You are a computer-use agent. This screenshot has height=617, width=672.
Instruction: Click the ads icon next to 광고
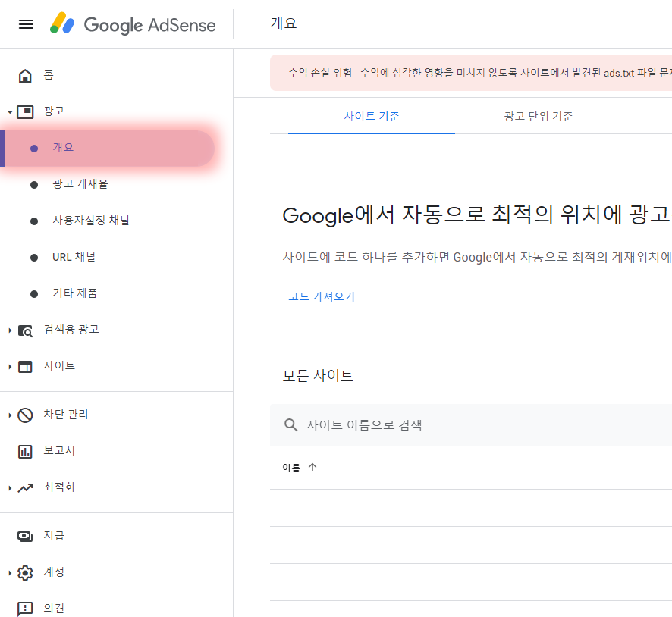click(x=25, y=111)
